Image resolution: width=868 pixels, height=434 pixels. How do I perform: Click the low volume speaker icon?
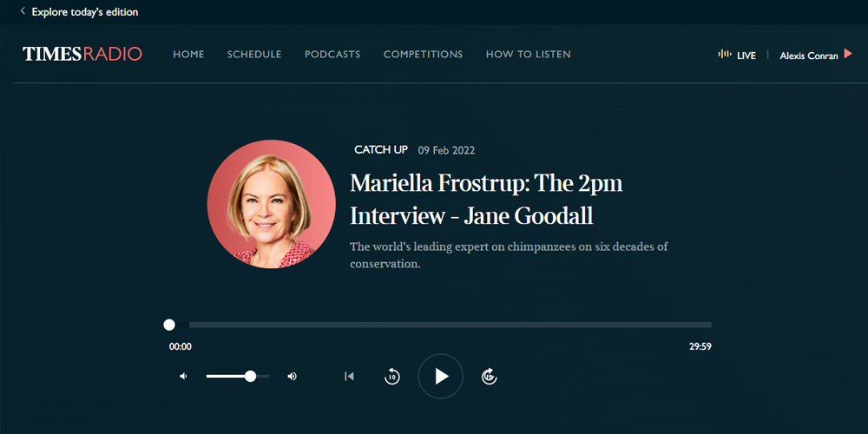[183, 377]
